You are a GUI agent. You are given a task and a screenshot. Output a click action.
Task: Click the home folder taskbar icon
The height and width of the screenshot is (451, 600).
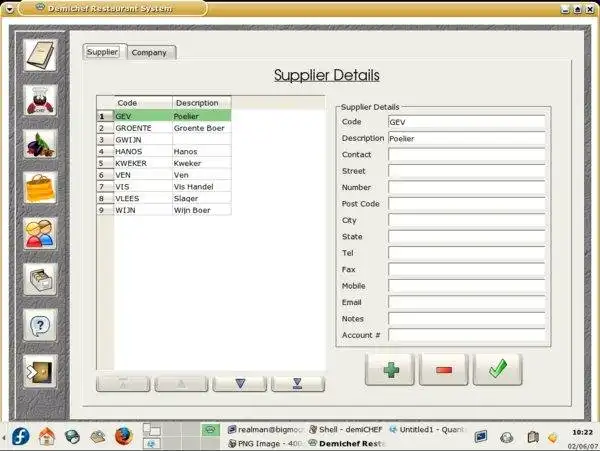(x=47, y=436)
